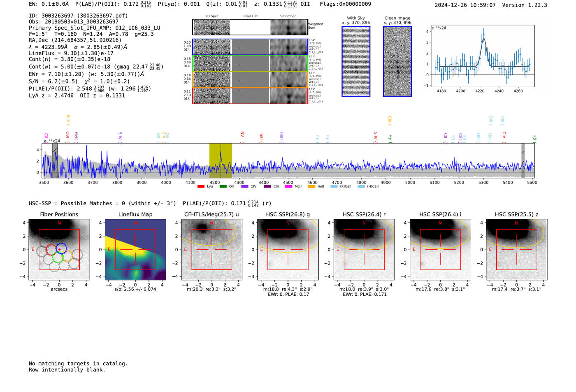Click the (H)CaII legend swatch
The width and height of the screenshot is (576, 392).
click(361, 186)
